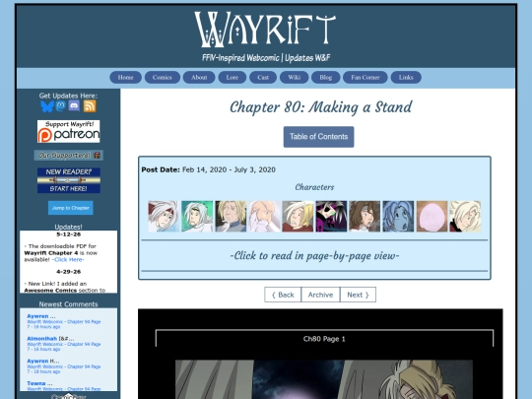Select third character portrait, blond man in blue-grey coat

tap(231, 217)
